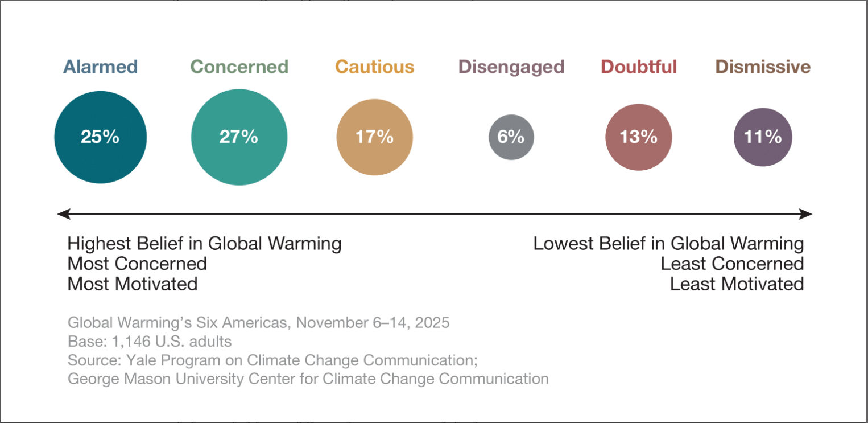The image size is (868, 423).
Task: Click the Alarmed 25% circle
Action: pyautogui.click(x=100, y=137)
